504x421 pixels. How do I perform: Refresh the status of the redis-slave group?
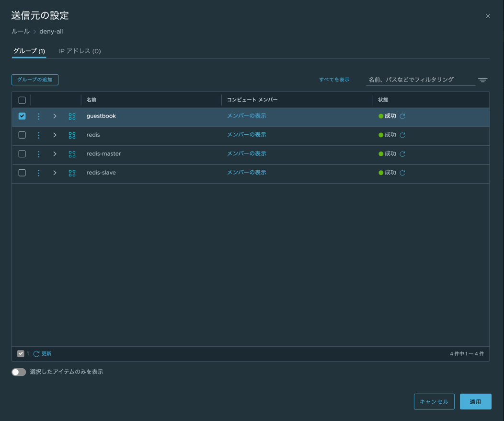[402, 173]
